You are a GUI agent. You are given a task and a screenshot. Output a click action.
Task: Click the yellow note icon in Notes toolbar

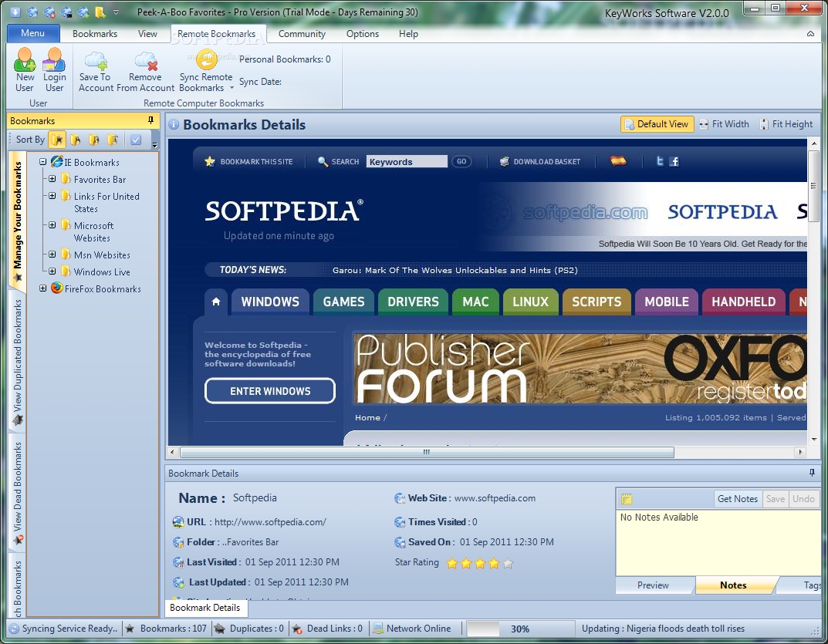pos(627,499)
